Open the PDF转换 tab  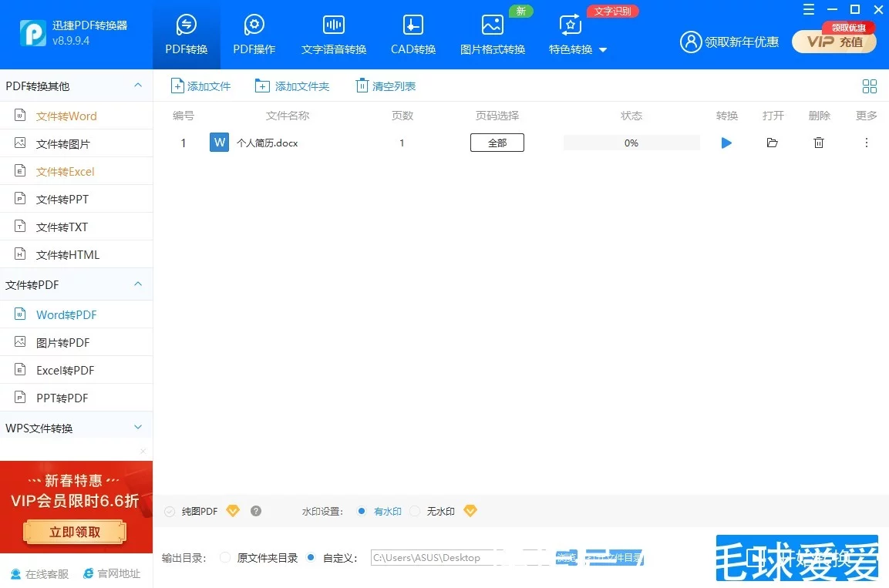click(186, 35)
